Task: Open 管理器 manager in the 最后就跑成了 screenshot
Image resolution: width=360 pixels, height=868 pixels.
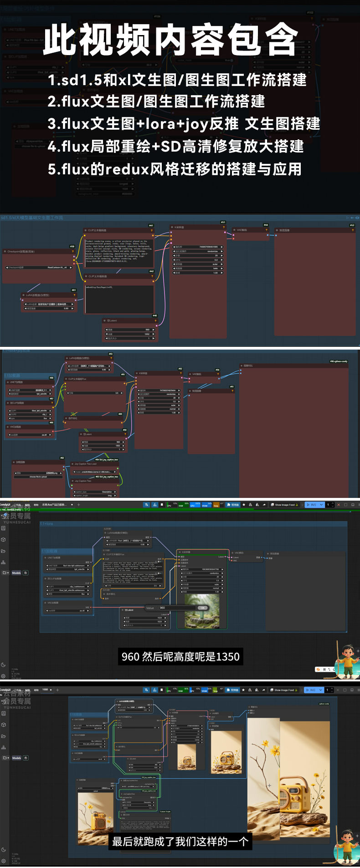Action: click(x=232, y=690)
